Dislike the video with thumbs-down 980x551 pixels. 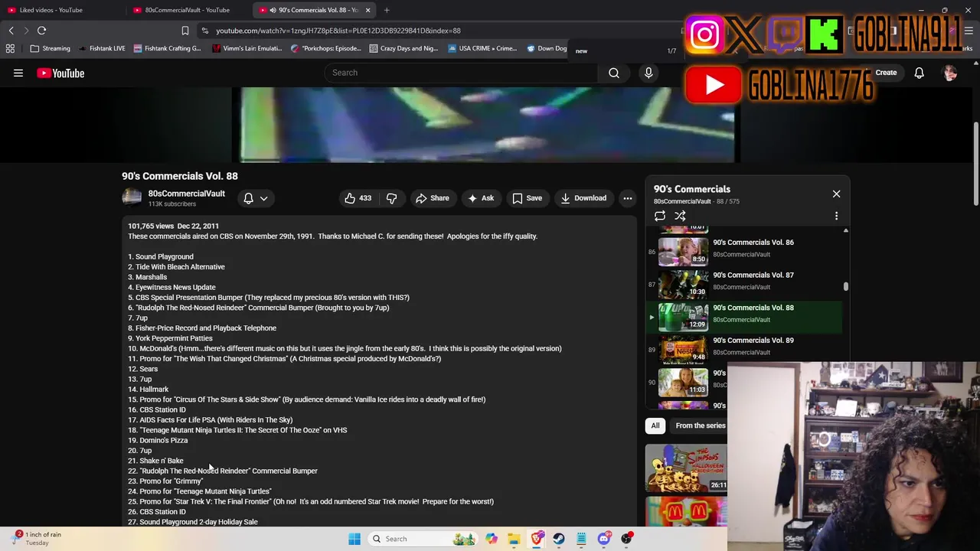[x=391, y=198]
